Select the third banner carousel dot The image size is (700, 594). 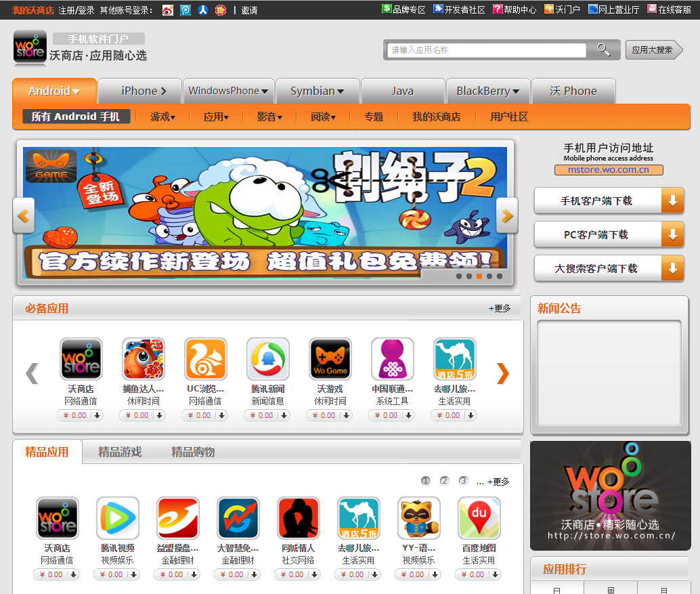click(479, 276)
